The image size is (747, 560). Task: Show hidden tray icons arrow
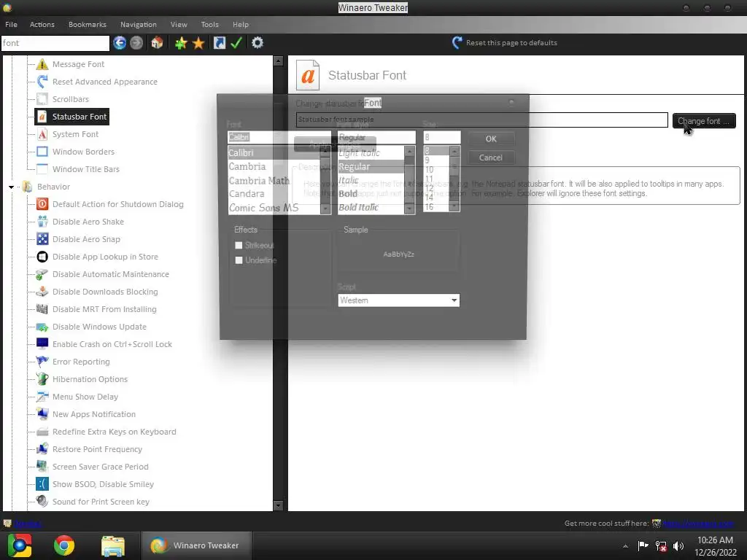625,546
